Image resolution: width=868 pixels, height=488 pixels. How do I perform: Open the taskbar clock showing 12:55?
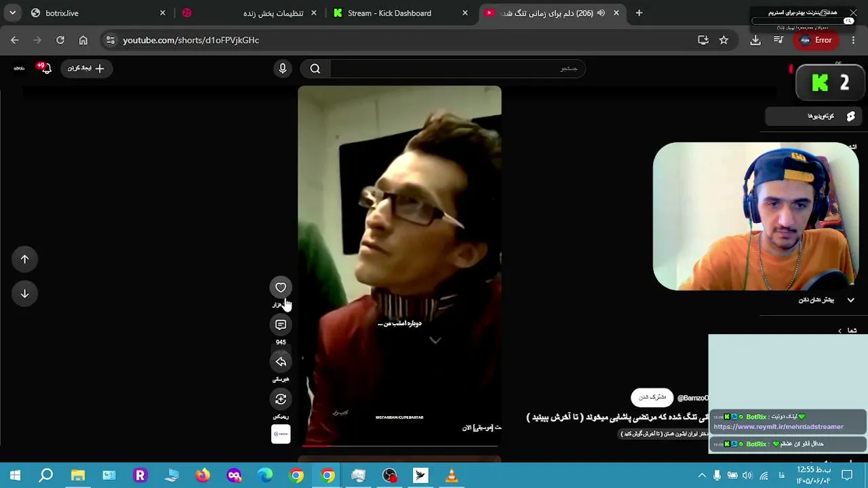[813, 475]
